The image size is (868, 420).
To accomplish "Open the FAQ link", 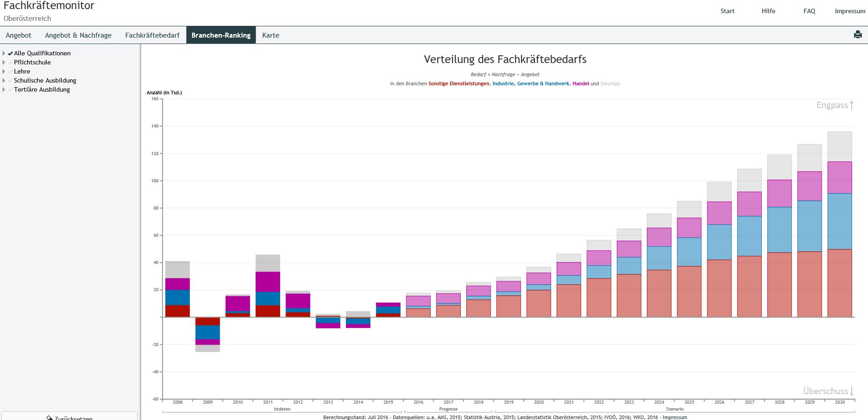I will 809,11.
